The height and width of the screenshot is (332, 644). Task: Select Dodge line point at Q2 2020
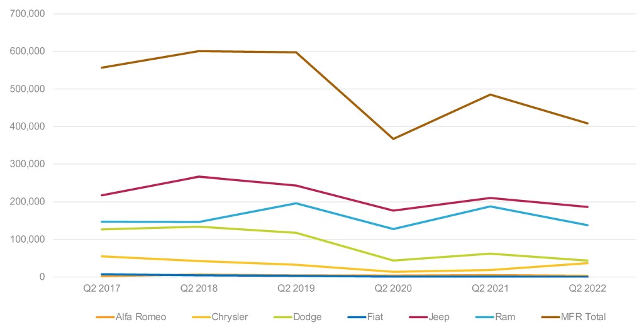393,260
